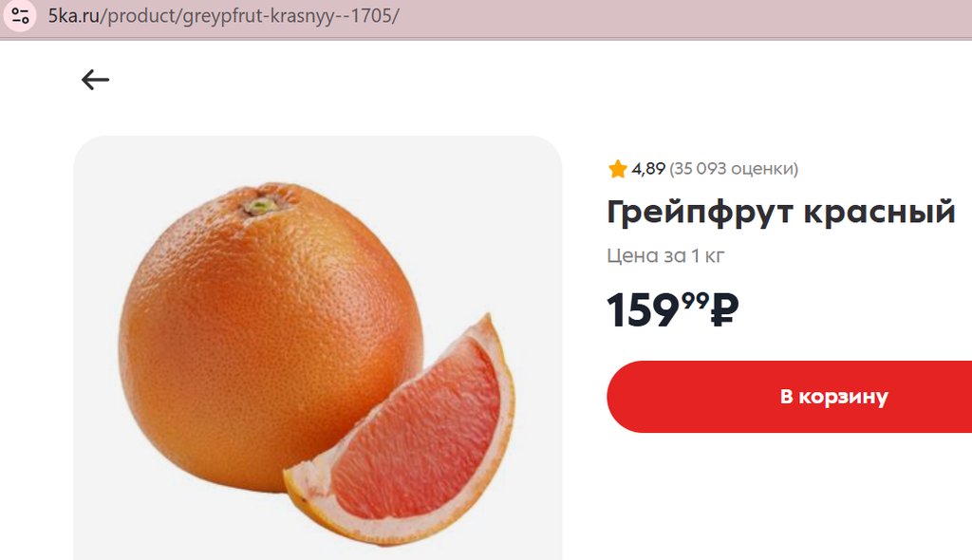This screenshot has width=972, height=560.
Task: Click the ruble currency symbol in price
Action: click(x=724, y=309)
